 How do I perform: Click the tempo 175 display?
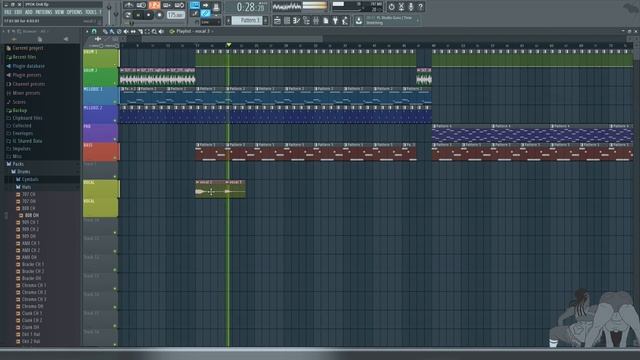176,15
